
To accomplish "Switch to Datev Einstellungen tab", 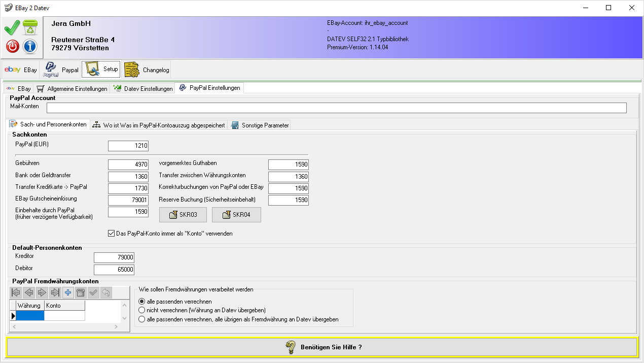I will [x=143, y=89].
